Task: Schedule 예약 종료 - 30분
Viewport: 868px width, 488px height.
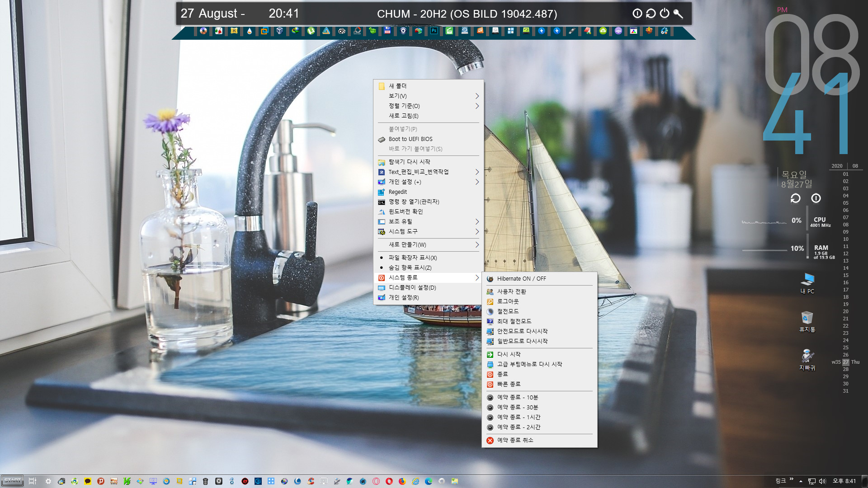Action: pos(539,407)
